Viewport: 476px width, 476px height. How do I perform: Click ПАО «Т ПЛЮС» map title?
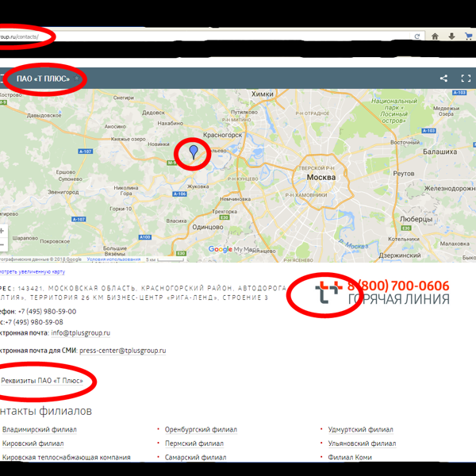(43, 79)
